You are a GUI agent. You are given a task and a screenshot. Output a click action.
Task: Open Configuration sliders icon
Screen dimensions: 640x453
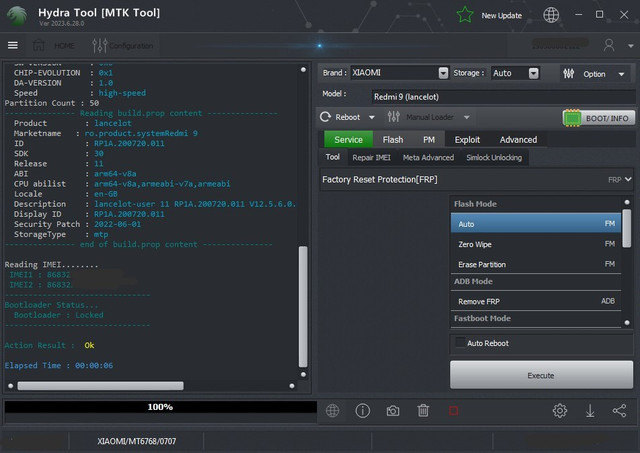point(100,45)
